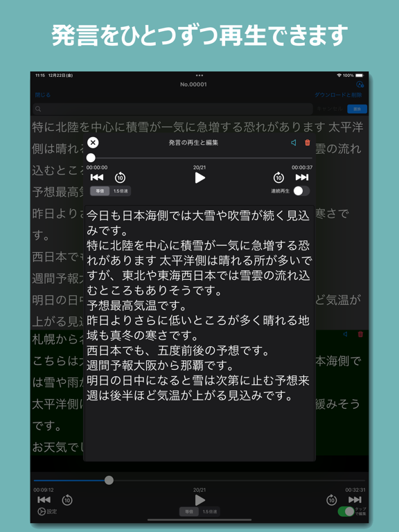Click the battery status icon
The width and height of the screenshot is (399, 532).
pyautogui.click(x=360, y=76)
